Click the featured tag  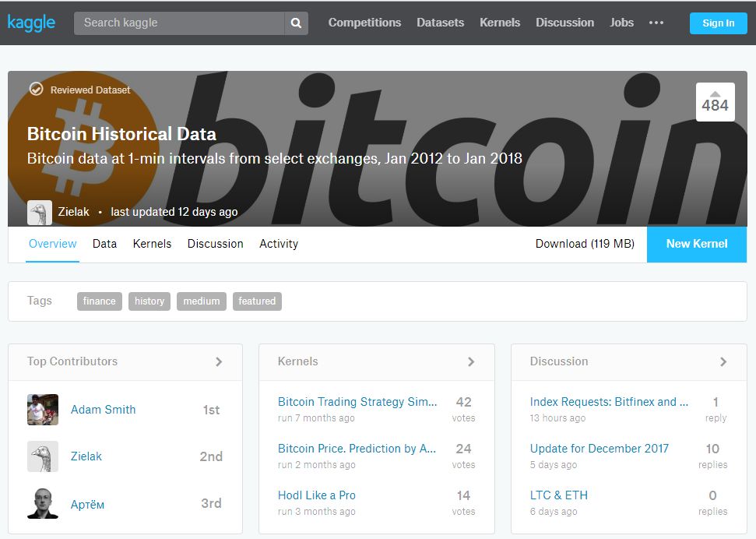click(257, 301)
